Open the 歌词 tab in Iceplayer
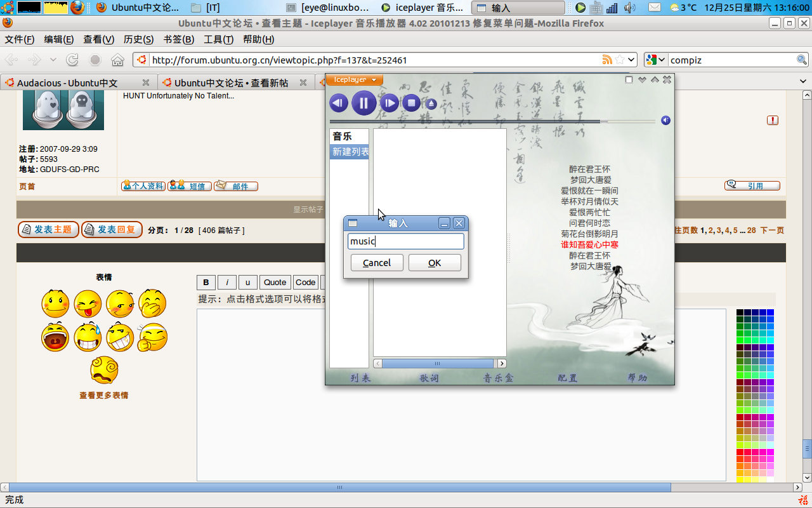 pos(429,378)
